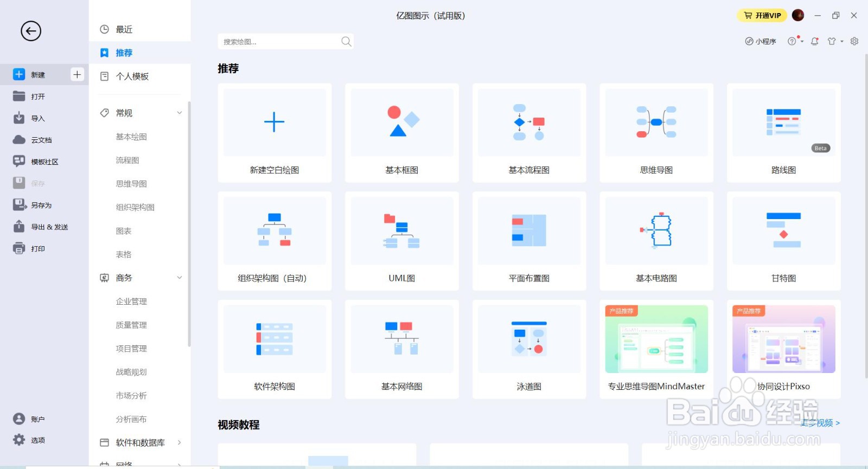The image size is (868, 469).
Task: Open 基本框图 template card
Action: point(402,133)
